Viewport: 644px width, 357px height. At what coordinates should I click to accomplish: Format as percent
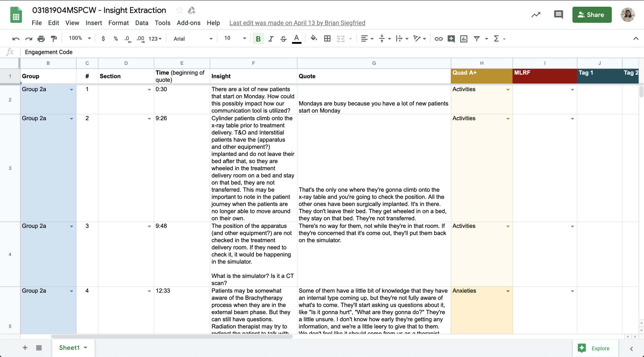point(116,39)
